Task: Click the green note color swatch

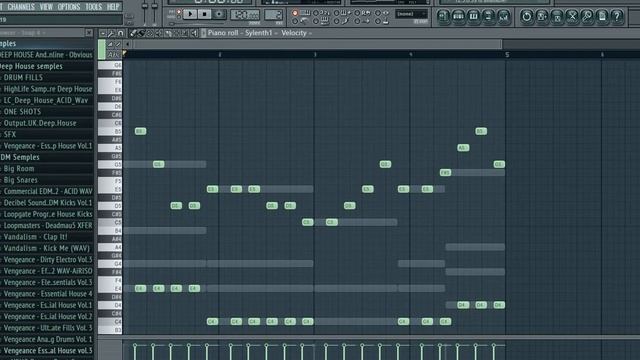Action: pyautogui.click(x=102, y=49)
